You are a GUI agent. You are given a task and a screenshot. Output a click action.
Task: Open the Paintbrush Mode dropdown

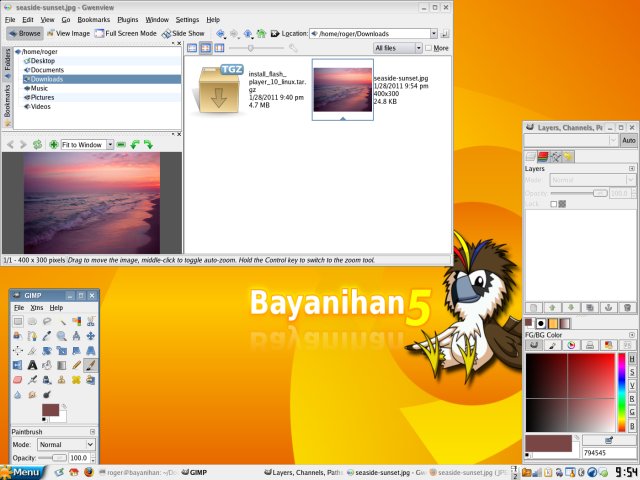pos(66,444)
